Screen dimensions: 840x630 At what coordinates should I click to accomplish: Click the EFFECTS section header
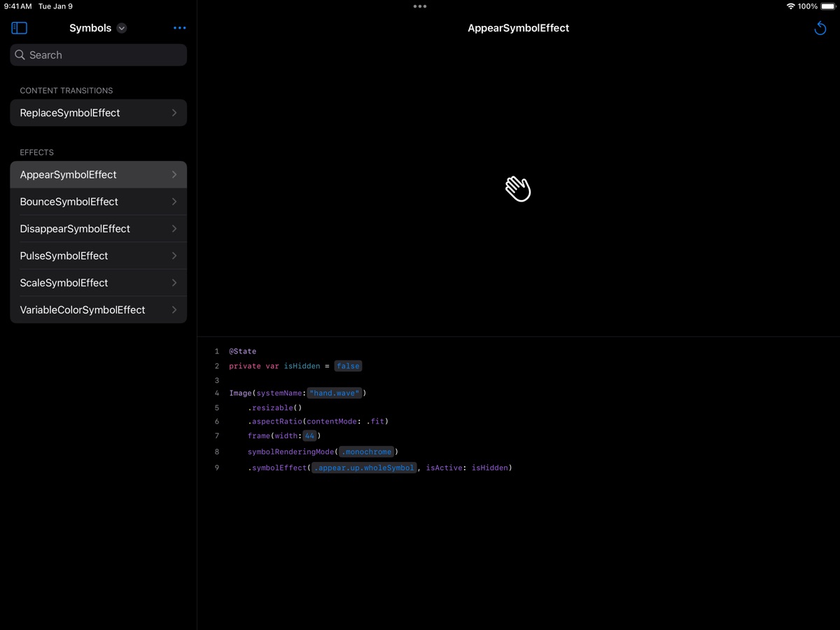click(37, 153)
